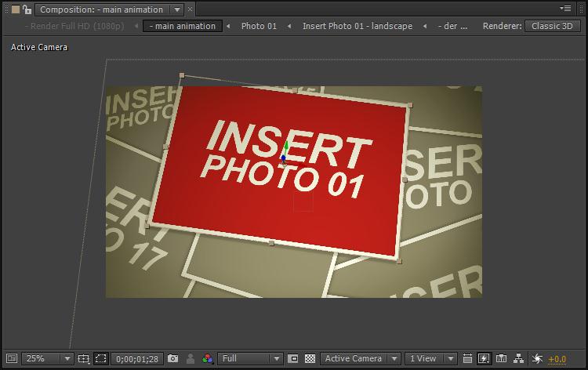Image resolution: width=588 pixels, height=370 pixels.
Task: Click the Reset Exposure icon
Action: 537,358
